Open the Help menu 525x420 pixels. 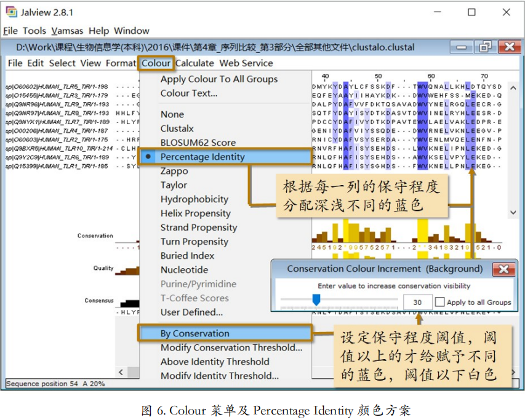tap(98, 31)
